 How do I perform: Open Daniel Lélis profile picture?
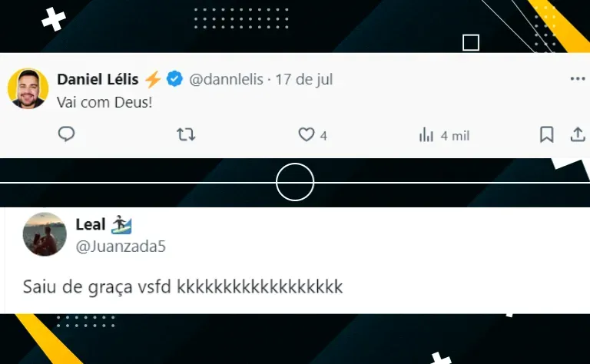pyautogui.click(x=28, y=89)
